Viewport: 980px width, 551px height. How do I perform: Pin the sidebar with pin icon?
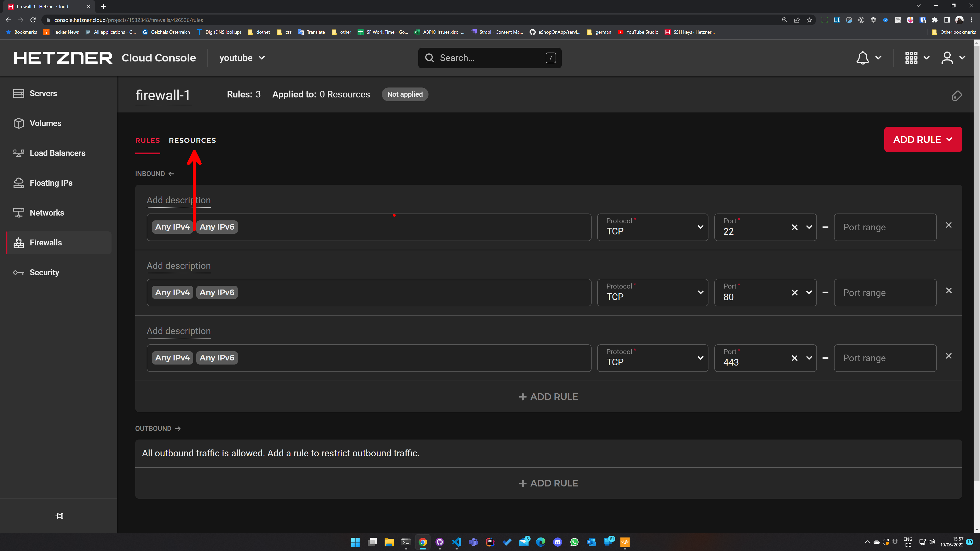pyautogui.click(x=59, y=516)
